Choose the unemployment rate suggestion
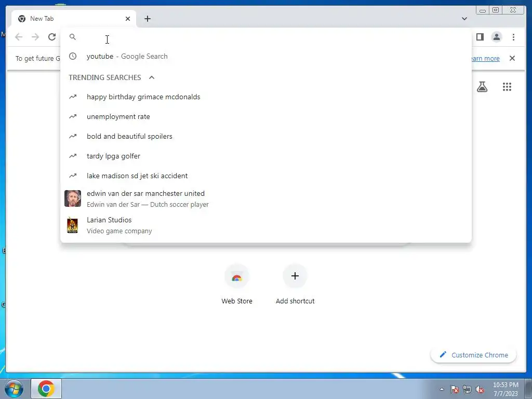The image size is (532, 399). 265,116
